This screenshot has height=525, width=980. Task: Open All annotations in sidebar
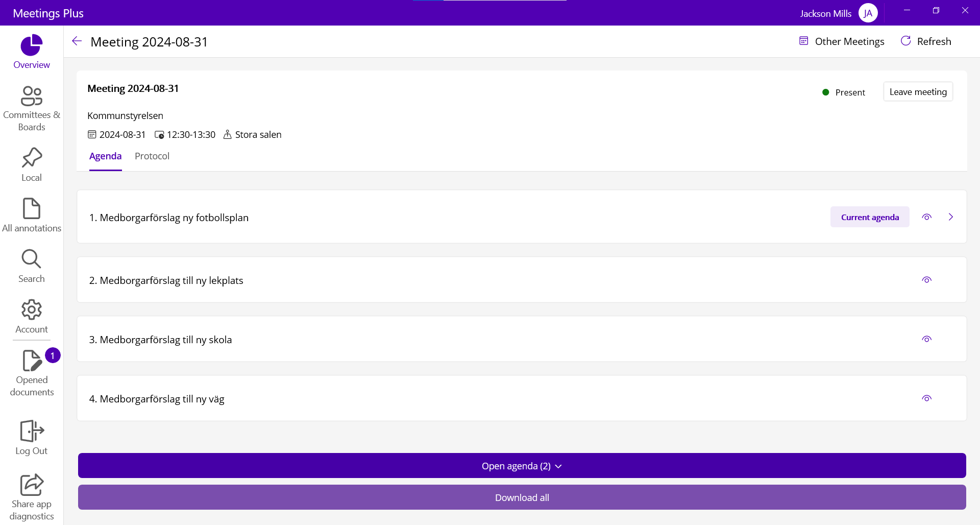pyautogui.click(x=32, y=215)
